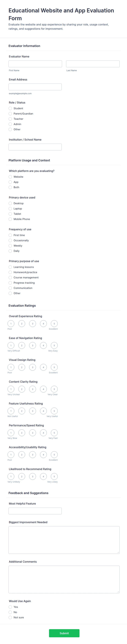The width and height of the screenshot is (127, 644).
Task: Click the First Name input field
Action: coord(35,64)
